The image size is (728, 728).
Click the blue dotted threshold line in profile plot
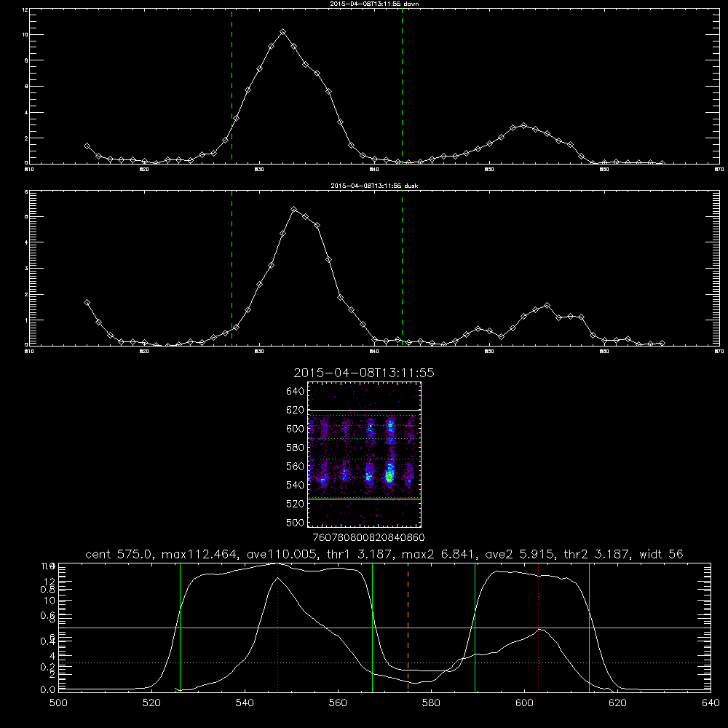tap(385, 663)
